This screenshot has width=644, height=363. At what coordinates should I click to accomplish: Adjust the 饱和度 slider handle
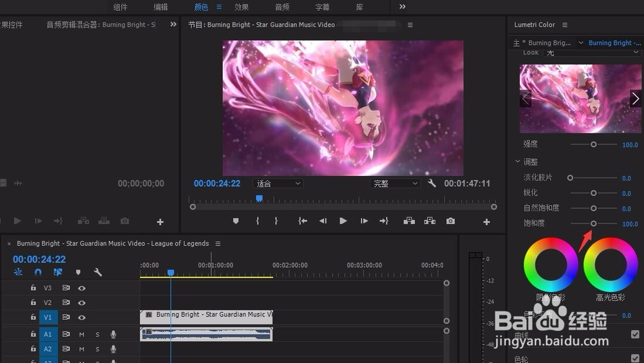[x=594, y=224]
